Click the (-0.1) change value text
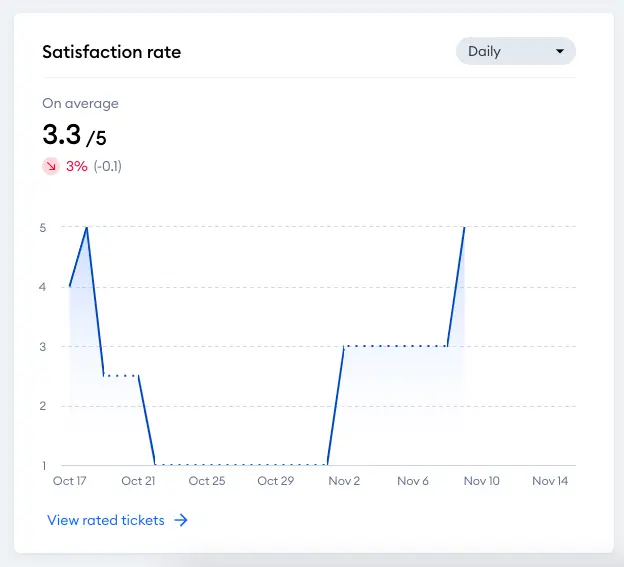This screenshot has height=567, width=624. coord(108,166)
